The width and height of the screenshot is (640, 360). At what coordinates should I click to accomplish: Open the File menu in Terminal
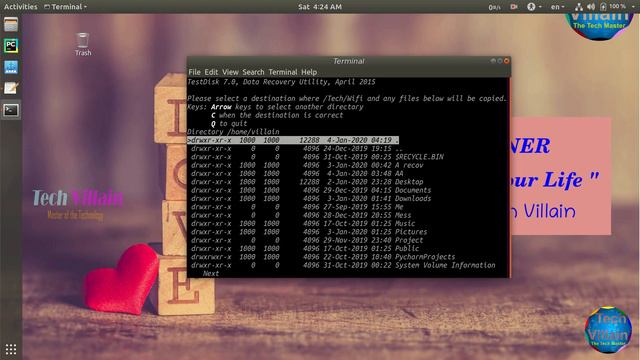pyautogui.click(x=194, y=72)
